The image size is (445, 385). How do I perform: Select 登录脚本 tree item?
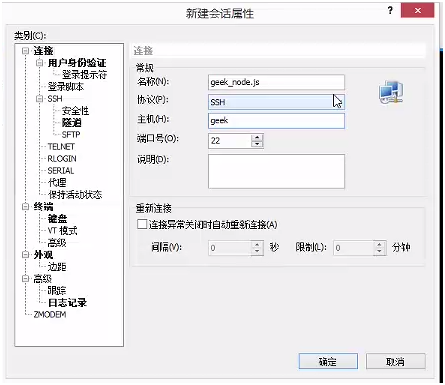click(x=65, y=87)
